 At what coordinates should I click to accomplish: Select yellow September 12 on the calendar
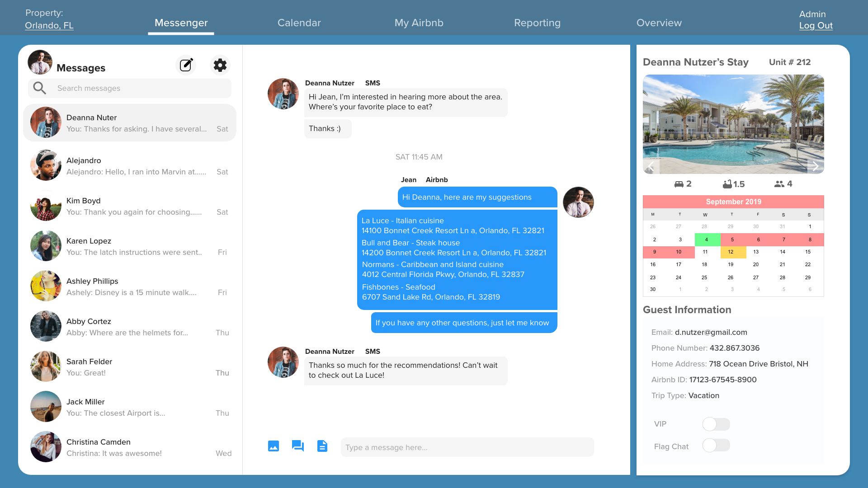pos(733,252)
